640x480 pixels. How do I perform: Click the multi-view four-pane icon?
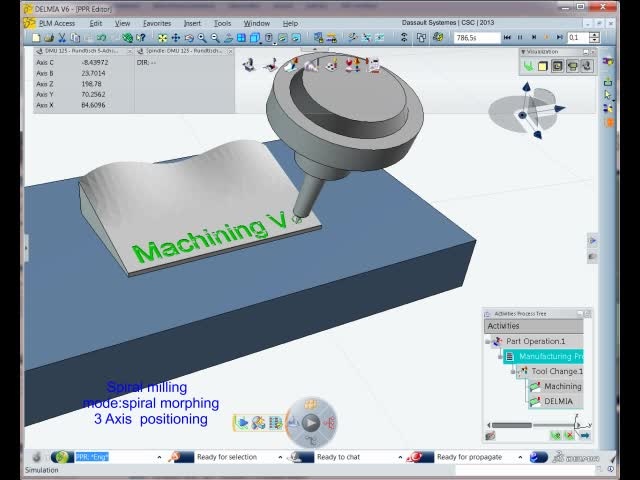tap(241, 38)
